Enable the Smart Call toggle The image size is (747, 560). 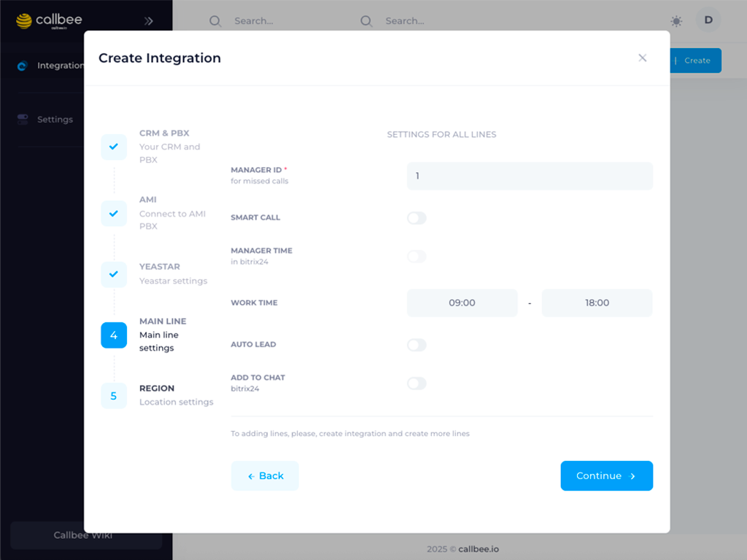point(417,218)
